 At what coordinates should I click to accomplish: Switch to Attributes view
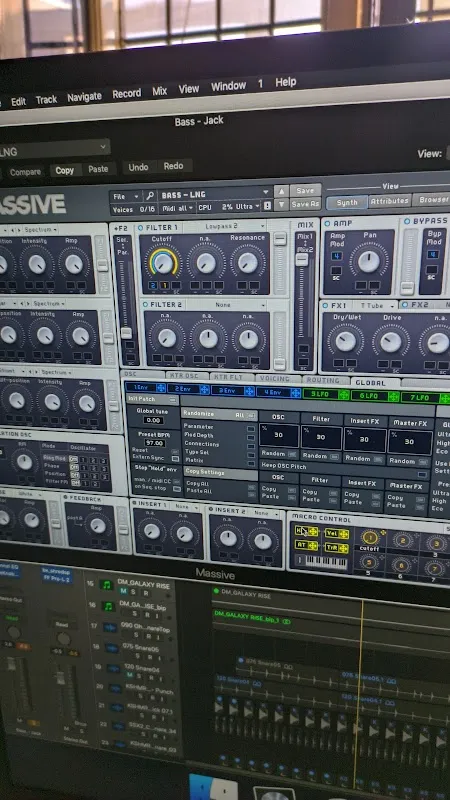390,201
